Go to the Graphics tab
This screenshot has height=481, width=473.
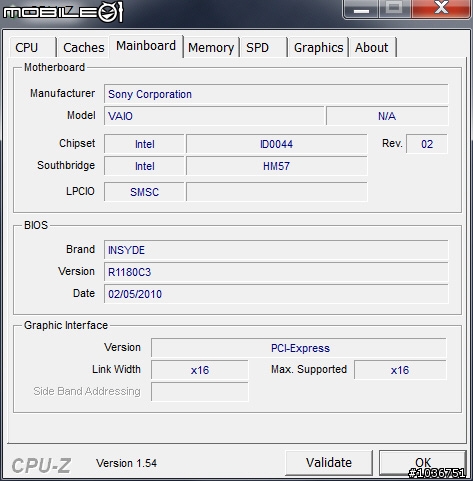tap(318, 47)
